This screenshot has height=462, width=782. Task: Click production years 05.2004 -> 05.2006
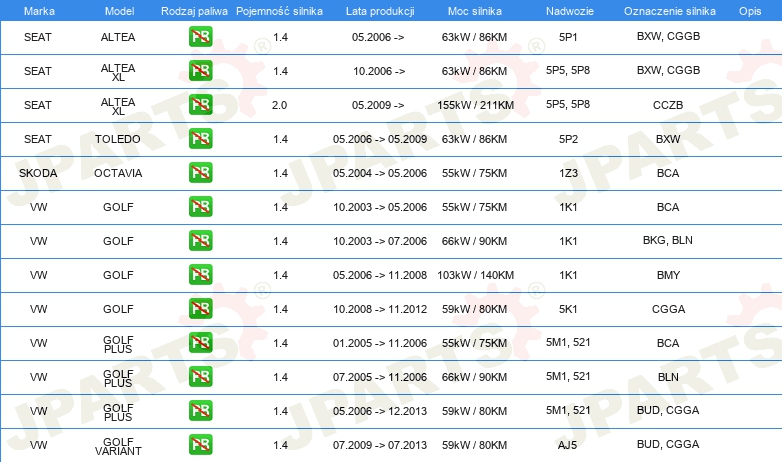(x=380, y=173)
